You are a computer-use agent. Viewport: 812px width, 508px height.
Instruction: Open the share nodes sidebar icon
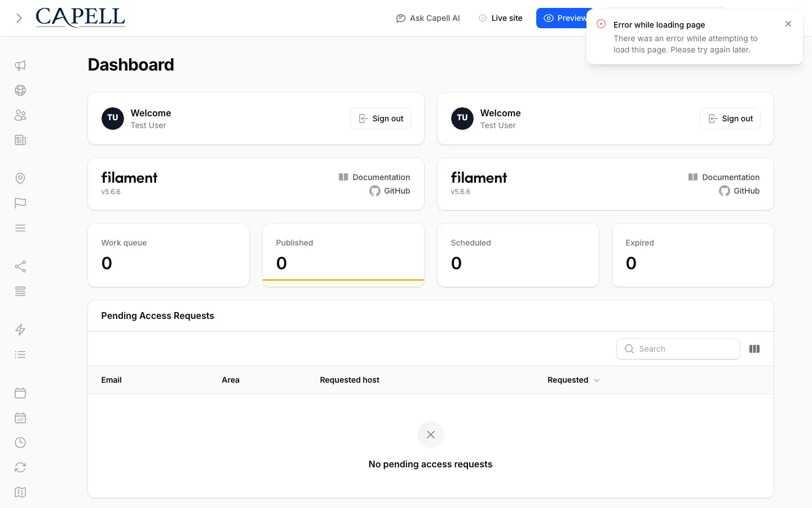20,266
